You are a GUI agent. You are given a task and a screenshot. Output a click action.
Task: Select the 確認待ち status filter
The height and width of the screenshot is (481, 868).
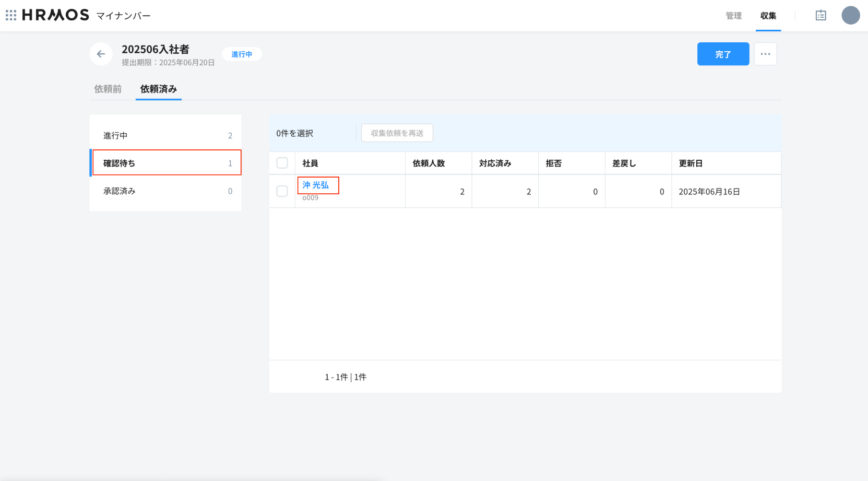click(166, 163)
